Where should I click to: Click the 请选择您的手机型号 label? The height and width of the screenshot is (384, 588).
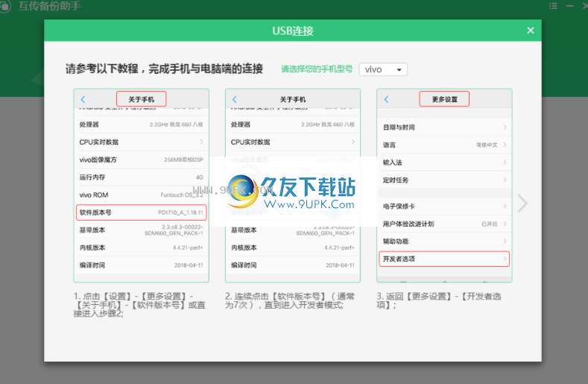click(317, 69)
